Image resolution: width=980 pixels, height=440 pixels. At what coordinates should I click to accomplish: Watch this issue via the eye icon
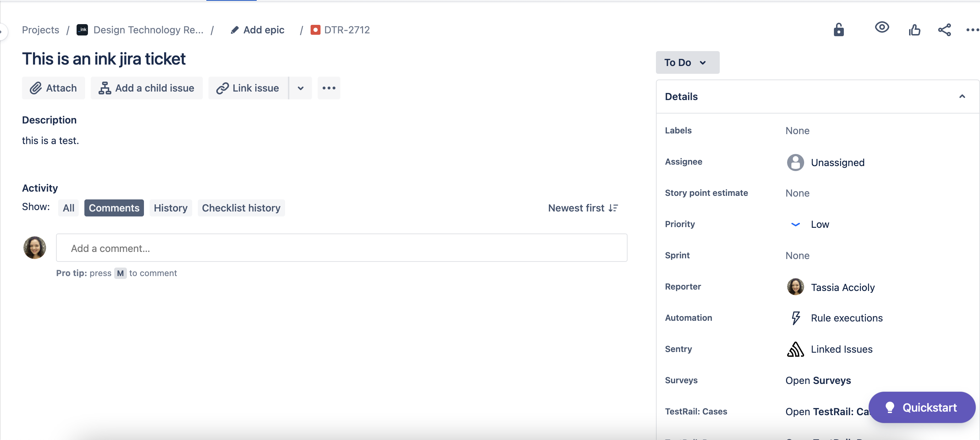[882, 28]
